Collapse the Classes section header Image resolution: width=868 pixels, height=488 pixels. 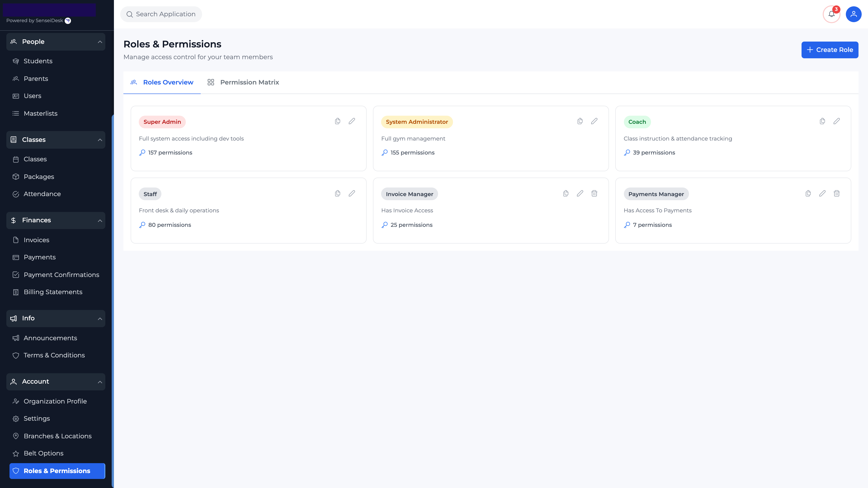[x=100, y=140]
